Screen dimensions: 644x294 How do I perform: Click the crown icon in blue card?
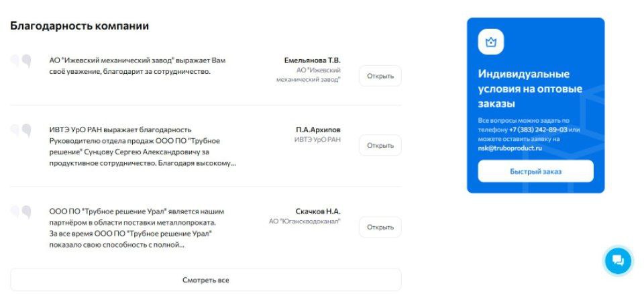(x=491, y=42)
